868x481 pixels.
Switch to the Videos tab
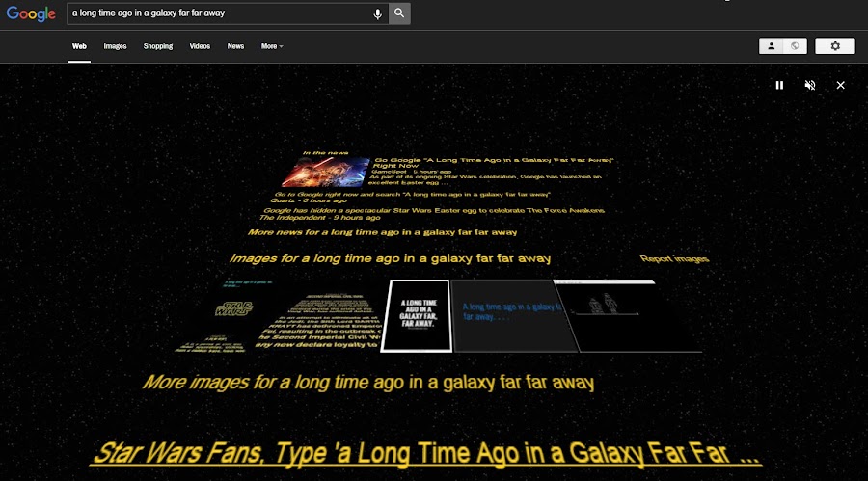pos(200,46)
